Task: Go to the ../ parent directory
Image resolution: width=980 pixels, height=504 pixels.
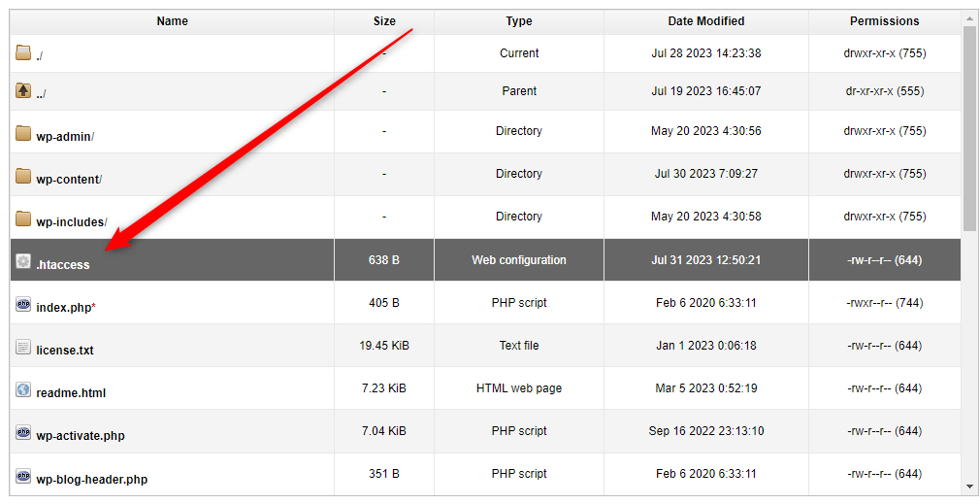Action: [42, 94]
